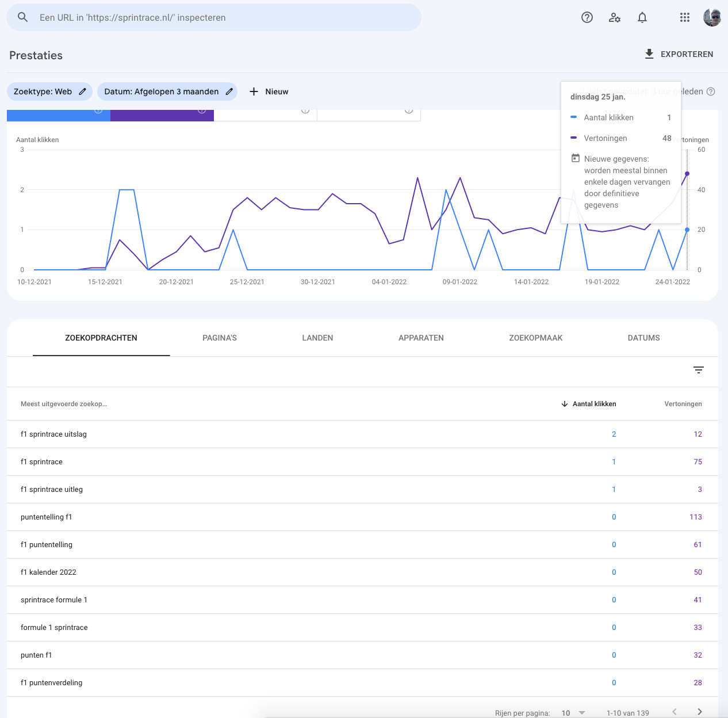Click the plus icon for new filter
The image size is (728, 718).
pyautogui.click(x=254, y=91)
